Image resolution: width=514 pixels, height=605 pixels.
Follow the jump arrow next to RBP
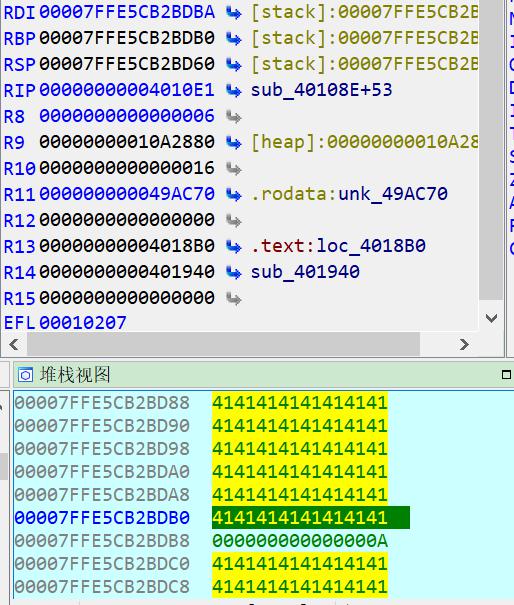pyautogui.click(x=233, y=39)
